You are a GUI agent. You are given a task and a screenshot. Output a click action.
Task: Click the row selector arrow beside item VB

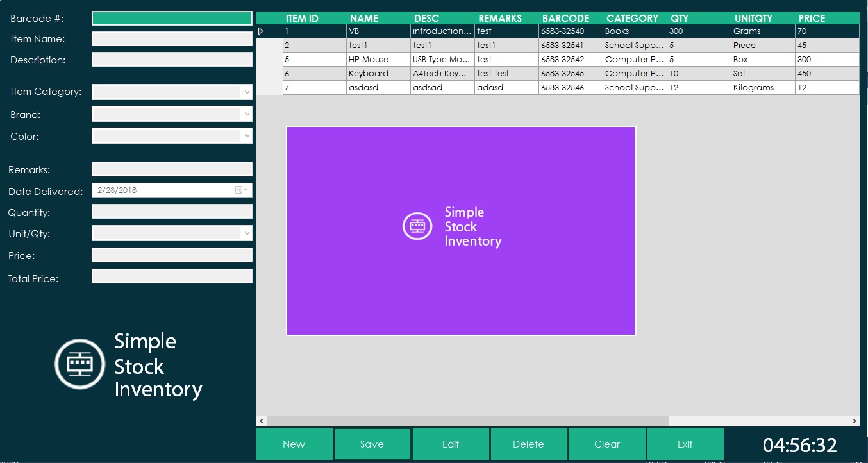point(261,31)
